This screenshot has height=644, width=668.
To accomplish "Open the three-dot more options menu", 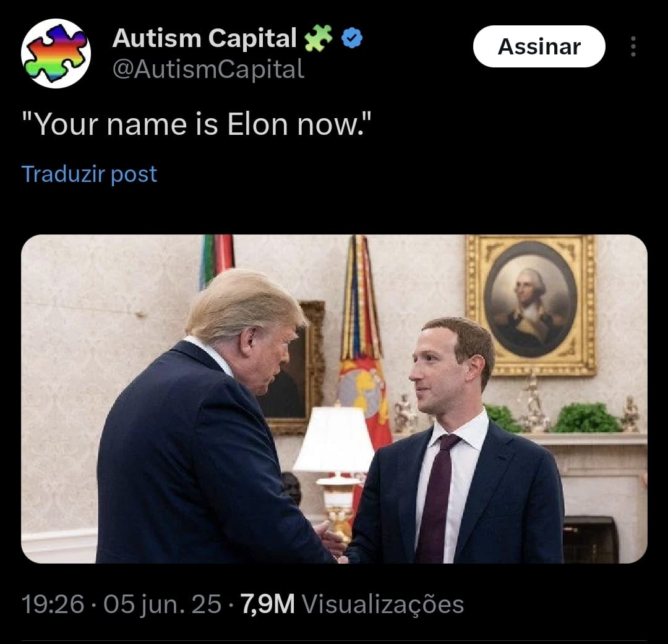I will pyautogui.click(x=633, y=46).
